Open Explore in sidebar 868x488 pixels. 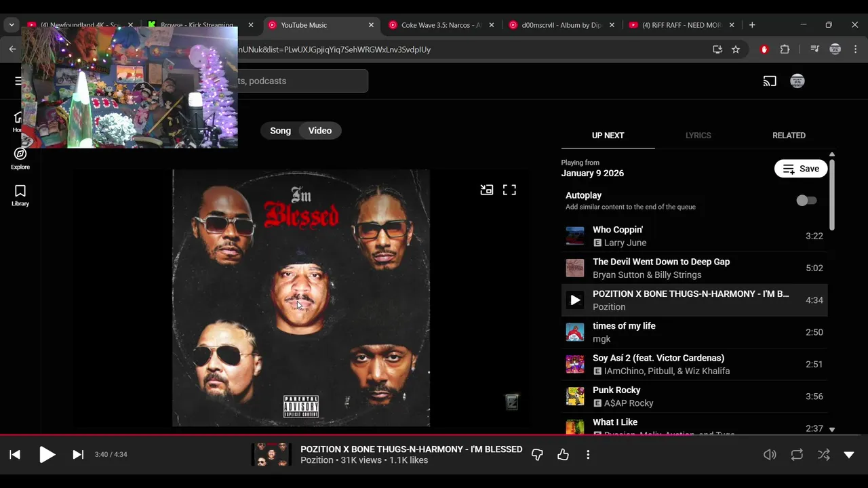tap(20, 159)
